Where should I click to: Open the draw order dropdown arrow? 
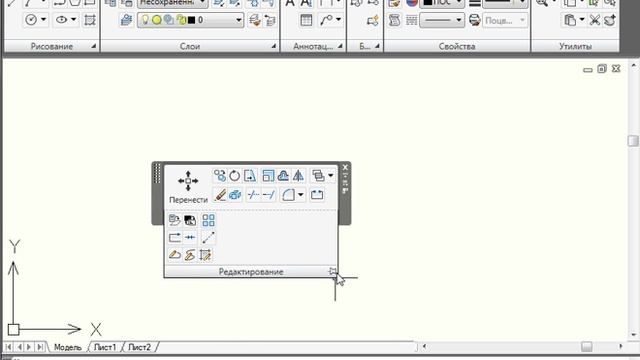[x=331, y=176]
